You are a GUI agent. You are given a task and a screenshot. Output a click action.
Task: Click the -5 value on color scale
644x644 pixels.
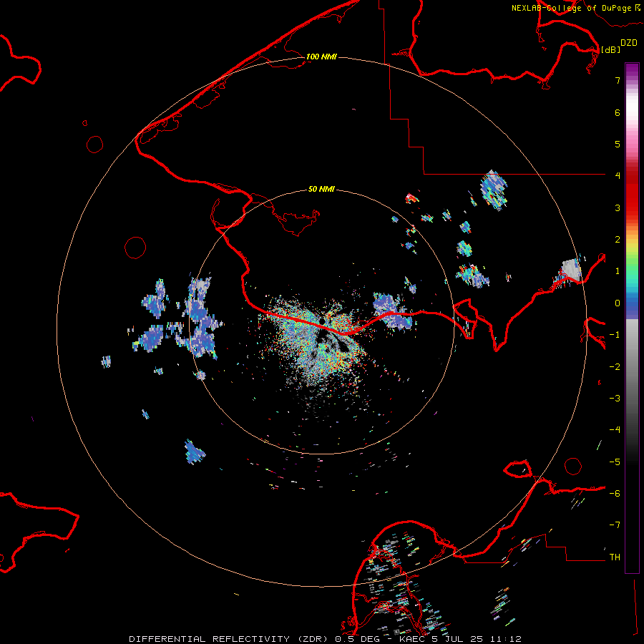615,462
